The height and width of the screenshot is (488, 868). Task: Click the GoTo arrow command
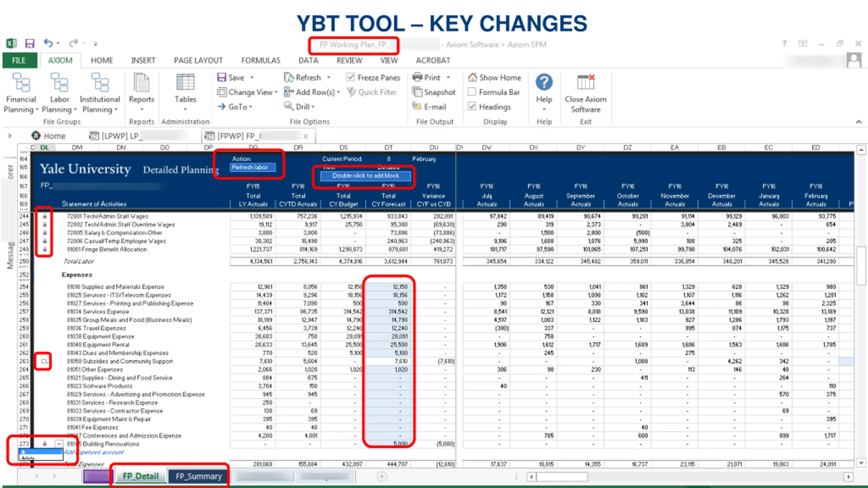[x=235, y=107]
